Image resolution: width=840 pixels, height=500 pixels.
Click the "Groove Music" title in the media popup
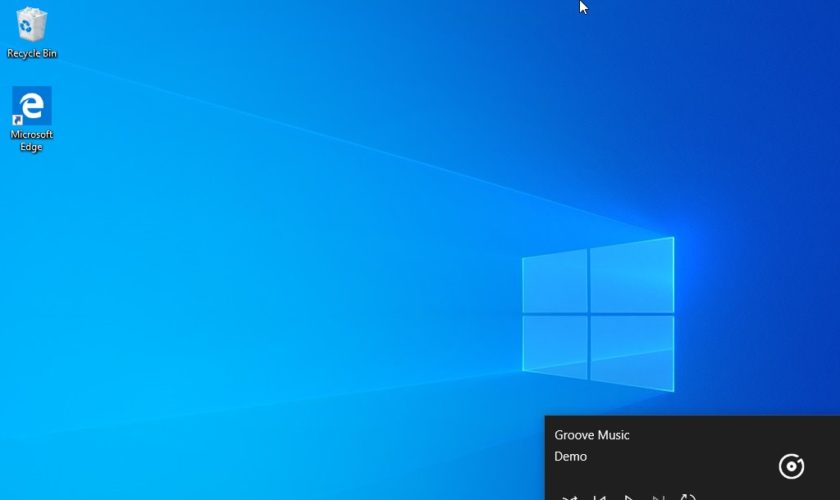tap(591, 435)
